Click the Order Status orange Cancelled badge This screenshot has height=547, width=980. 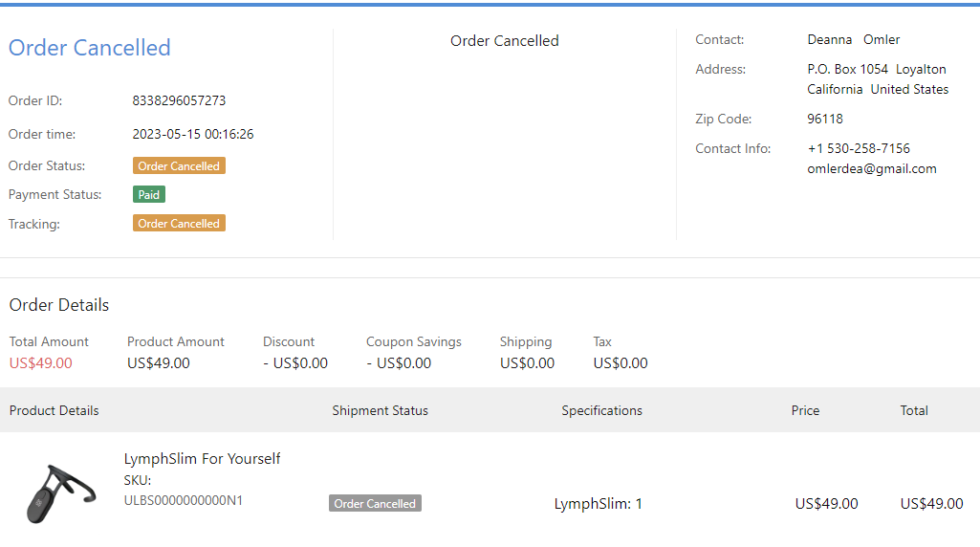click(179, 165)
